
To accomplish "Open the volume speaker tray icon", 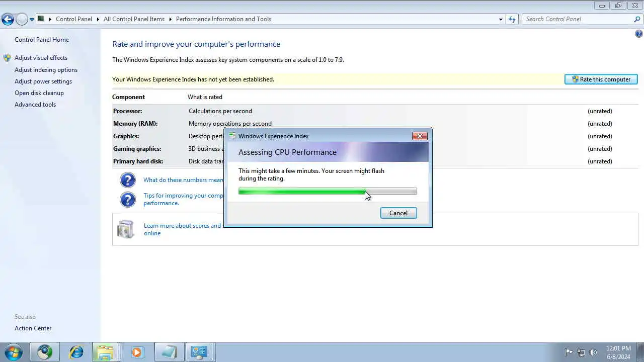I will (x=593, y=352).
